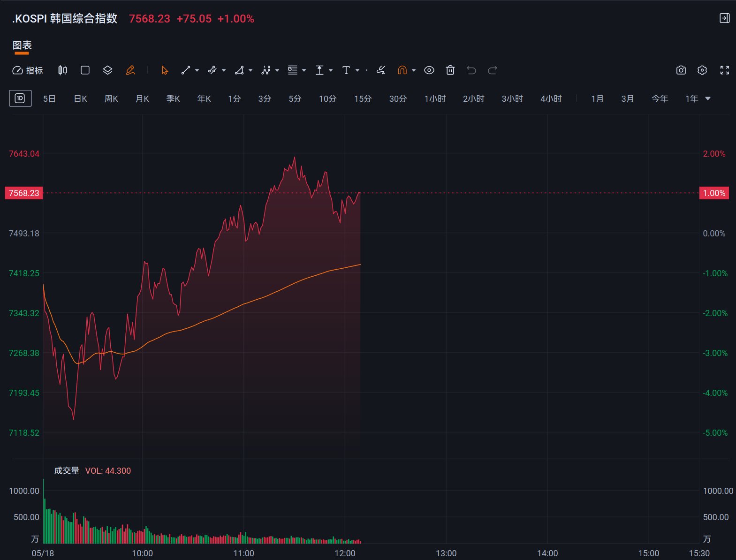Viewport: 736px width, 560px height.
Task: Delete drawings with the trash icon
Action: pos(450,70)
